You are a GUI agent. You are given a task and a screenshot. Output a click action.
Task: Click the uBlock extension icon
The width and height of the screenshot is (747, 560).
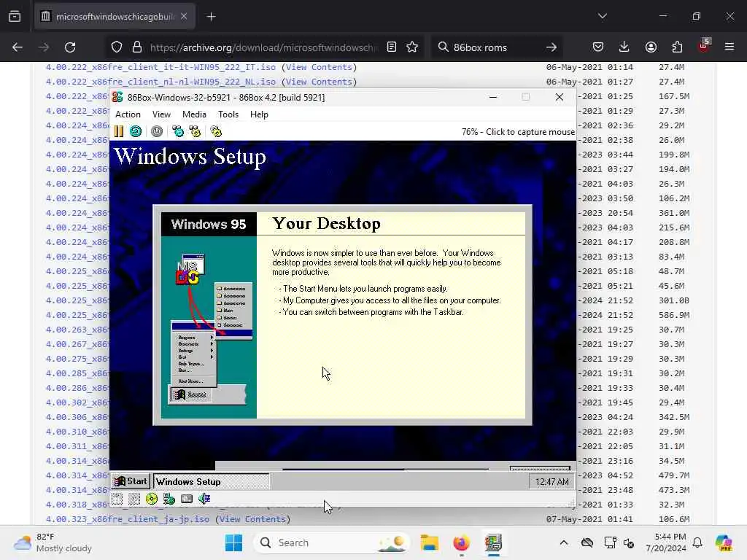[x=704, y=46]
